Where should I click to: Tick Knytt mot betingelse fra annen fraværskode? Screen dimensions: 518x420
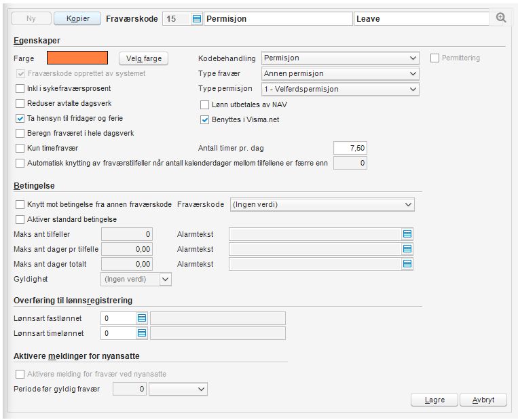[x=20, y=205]
